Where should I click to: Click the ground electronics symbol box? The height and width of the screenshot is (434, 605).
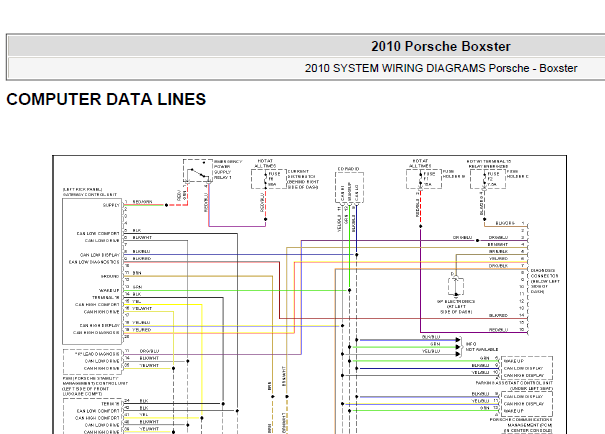456,286
